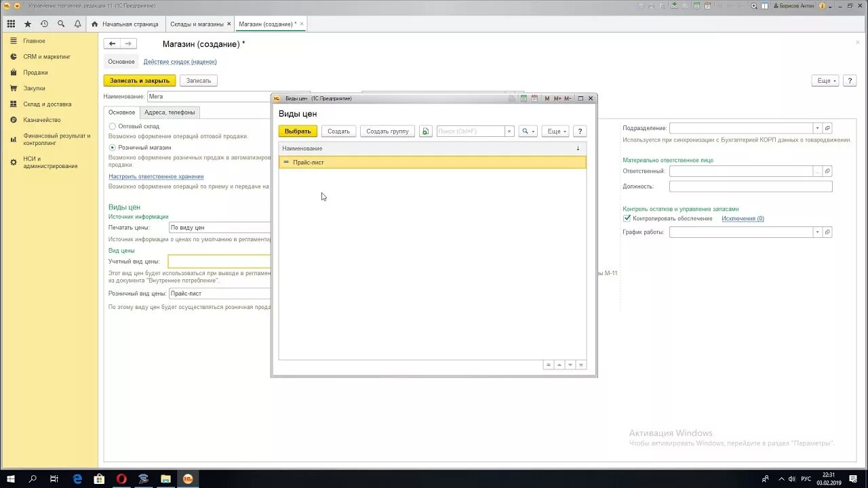Open НСИ и администрирование section
This screenshot has height=488, width=868.
(50, 162)
